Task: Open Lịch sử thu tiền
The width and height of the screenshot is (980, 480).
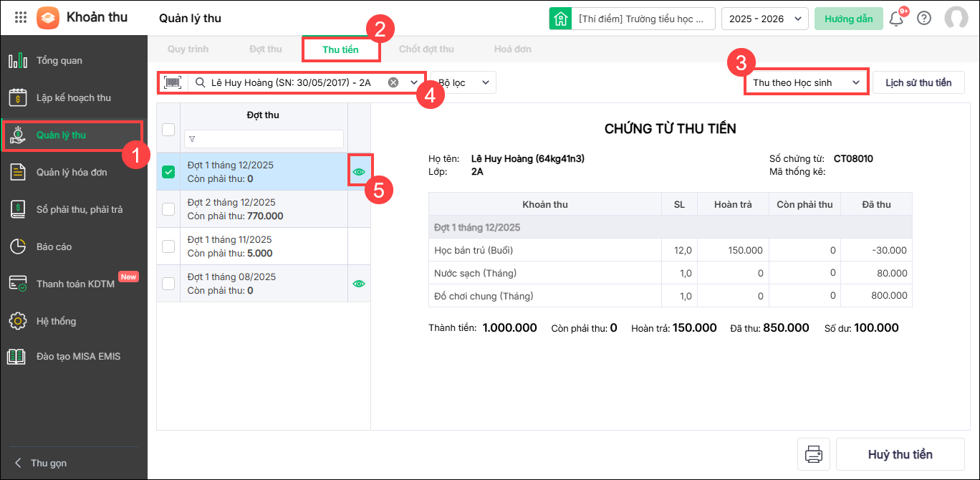Action: 918,82
